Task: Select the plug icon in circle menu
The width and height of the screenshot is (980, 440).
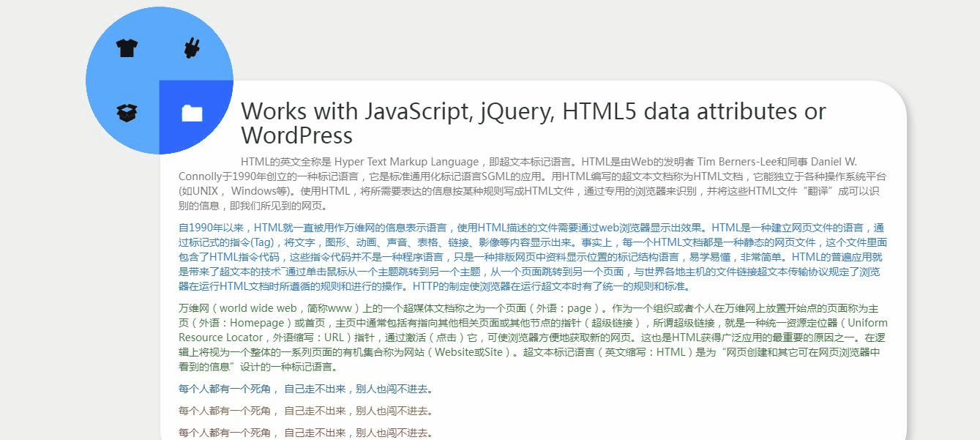Action: point(192,48)
